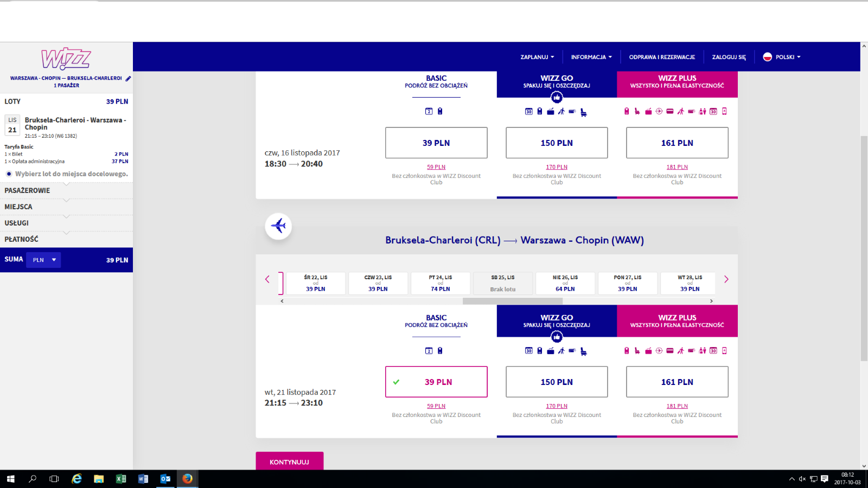The height and width of the screenshot is (488, 868).
Task: Select the SB 25, LIS date tab with no flight
Action: [x=503, y=283]
